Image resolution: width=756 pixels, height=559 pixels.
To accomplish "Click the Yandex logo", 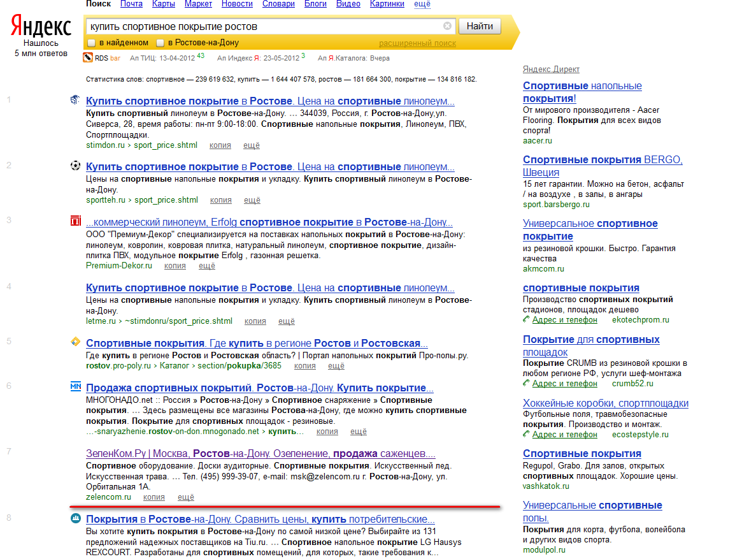I will (x=41, y=27).
